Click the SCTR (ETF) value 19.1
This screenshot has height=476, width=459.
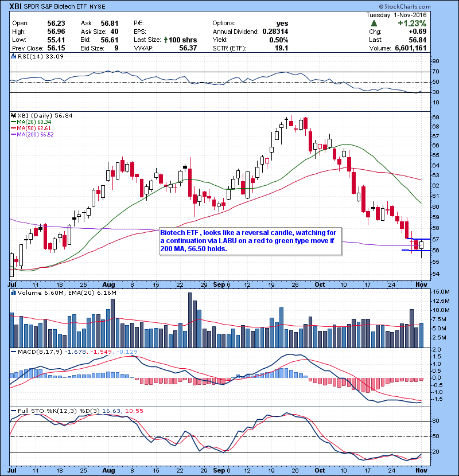[282, 48]
